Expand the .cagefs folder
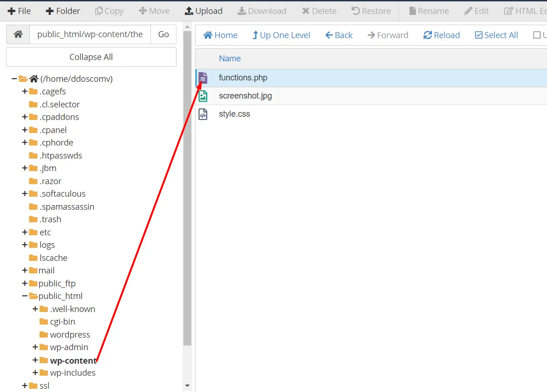 [x=24, y=91]
